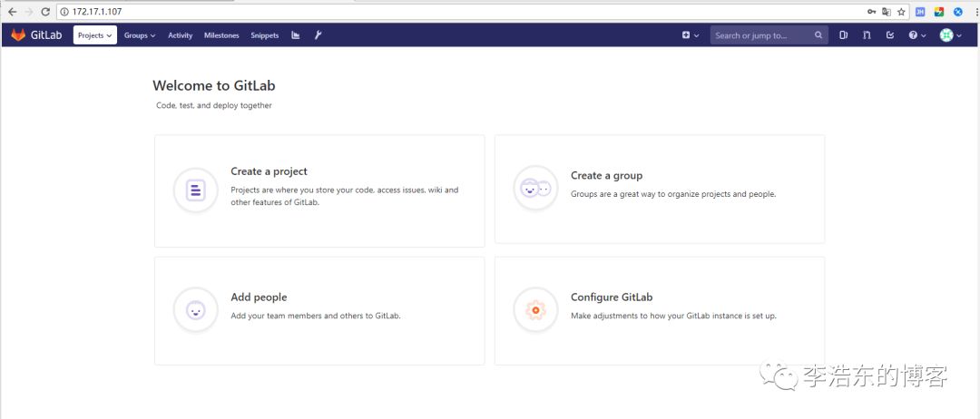The width and height of the screenshot is (980, 419).
Task: Click the Add people heading
Action: click(259, 297)
